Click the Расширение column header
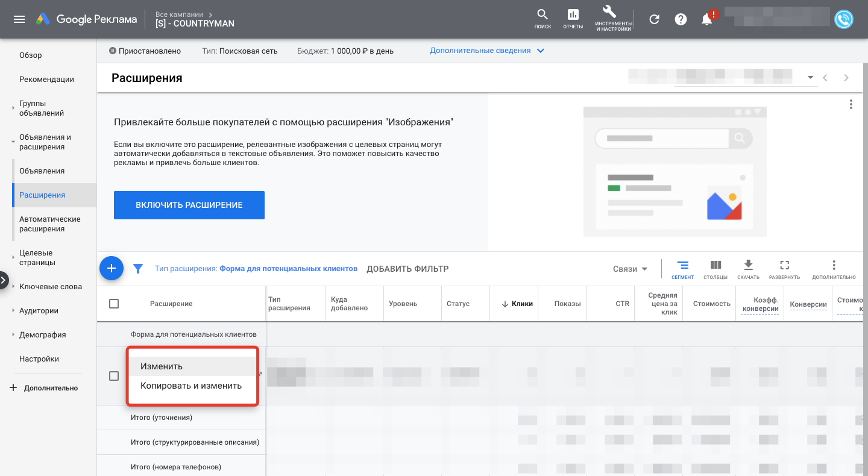This screenshot has height=476, width=868. pyautogui.click(x=171, y=304)
